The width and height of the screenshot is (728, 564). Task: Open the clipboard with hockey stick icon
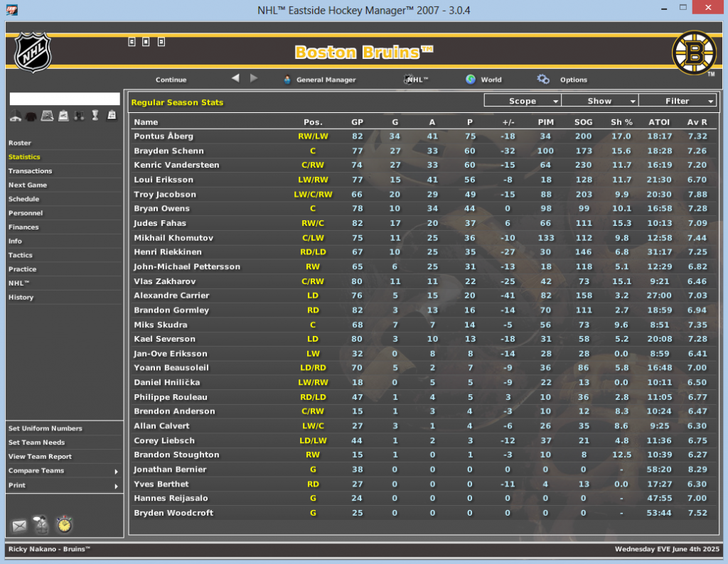pos(63,116)
